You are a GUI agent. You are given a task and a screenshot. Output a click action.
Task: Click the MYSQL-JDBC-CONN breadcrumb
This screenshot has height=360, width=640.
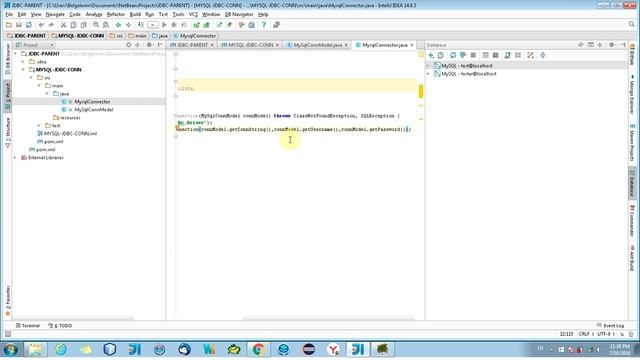(78, 36)
